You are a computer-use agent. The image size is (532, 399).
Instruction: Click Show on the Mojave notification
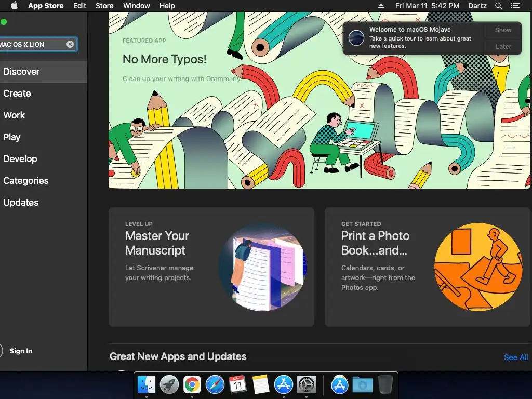(503, 30)
